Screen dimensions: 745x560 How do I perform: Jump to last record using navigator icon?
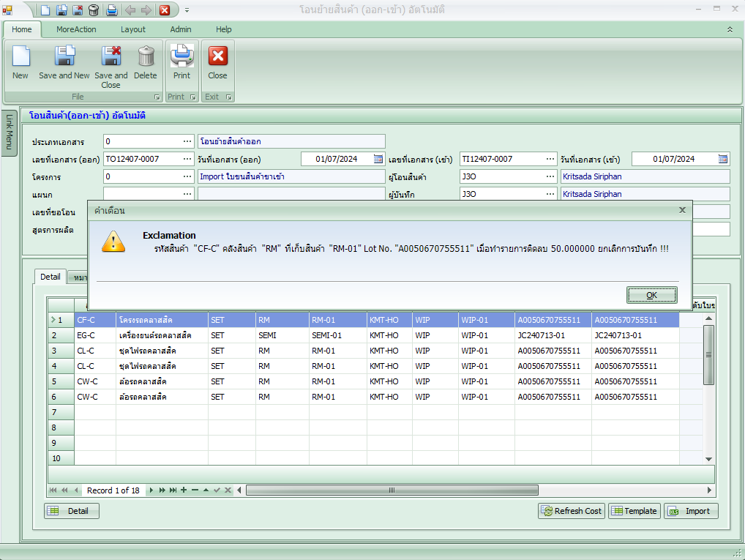[x=172, y=490]
